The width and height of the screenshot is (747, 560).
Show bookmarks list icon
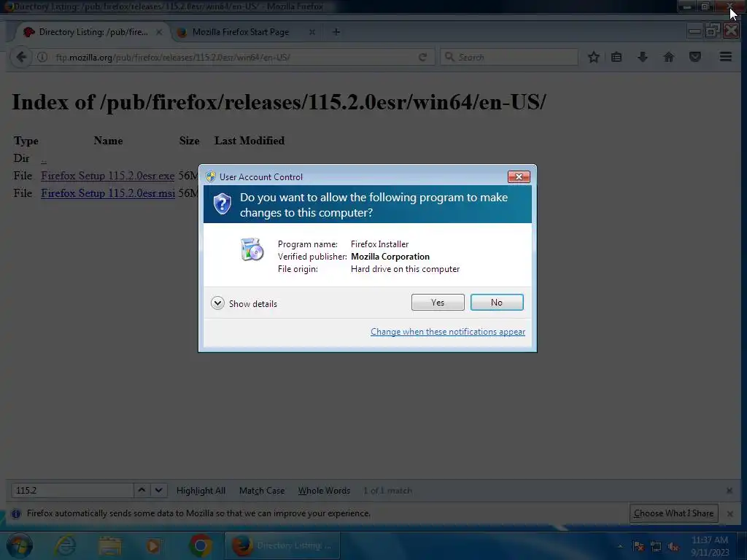coord(616,57)
